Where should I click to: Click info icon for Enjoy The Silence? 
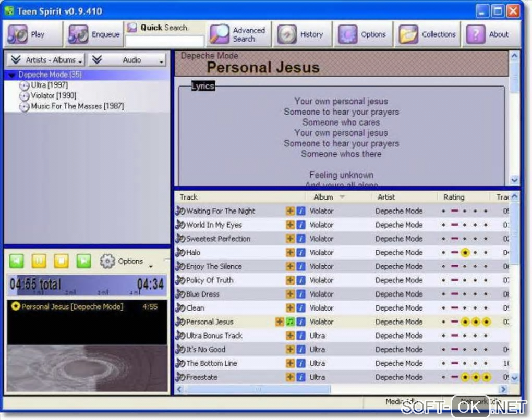click(300, 266)
